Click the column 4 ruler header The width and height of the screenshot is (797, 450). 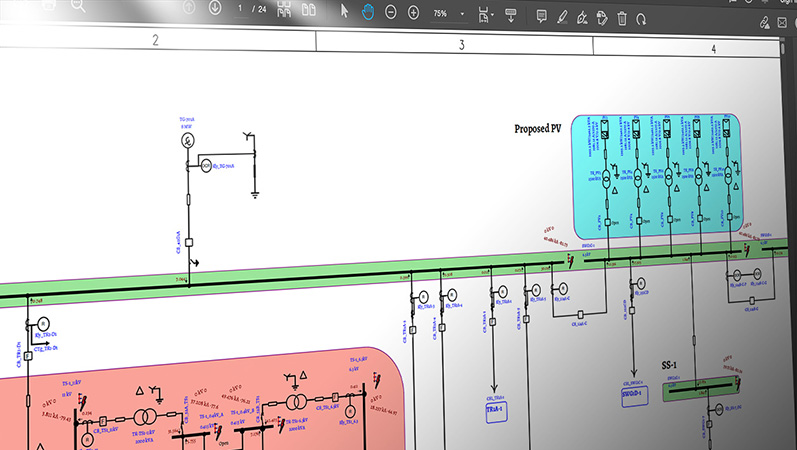click(714, 49)
